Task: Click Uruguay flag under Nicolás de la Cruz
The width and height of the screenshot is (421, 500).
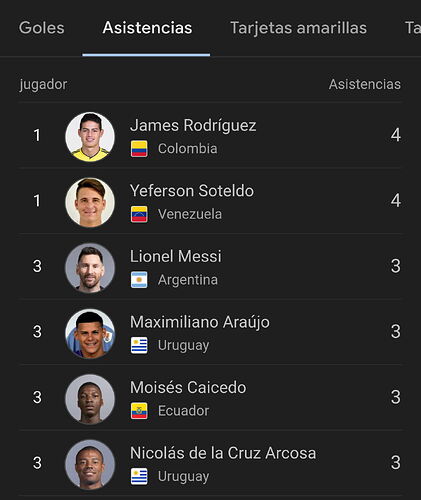Action: [139, 476]
